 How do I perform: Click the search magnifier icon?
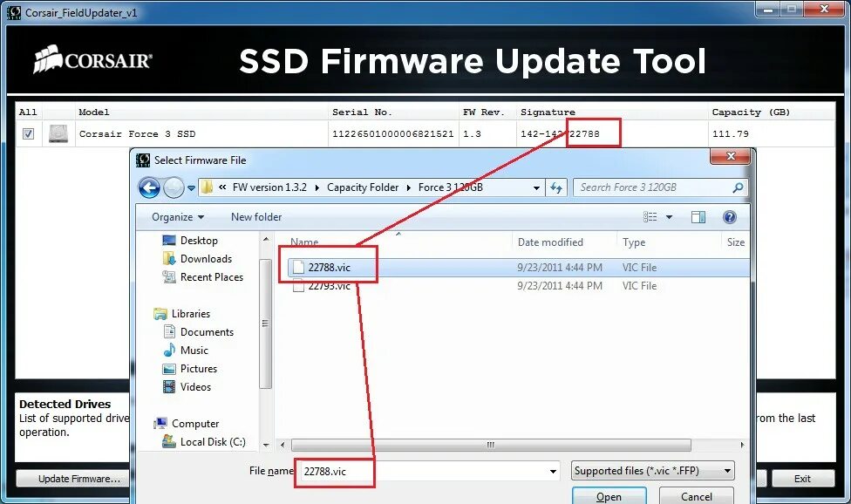click(x=738, y=187)
